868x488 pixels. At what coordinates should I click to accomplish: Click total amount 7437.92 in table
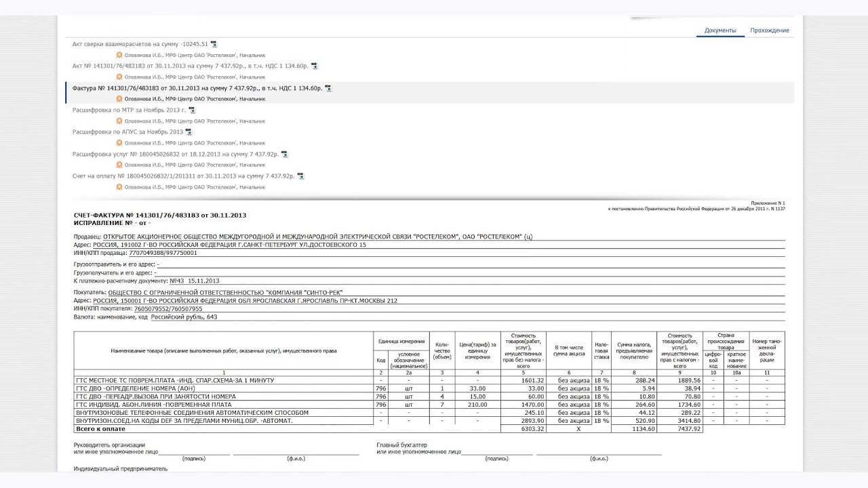coord(689,429)
